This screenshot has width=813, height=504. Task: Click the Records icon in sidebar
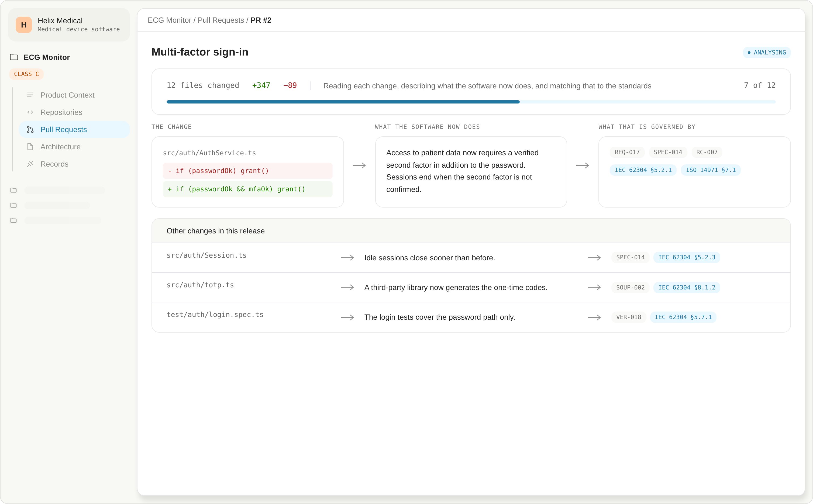(x=30, y=164)
